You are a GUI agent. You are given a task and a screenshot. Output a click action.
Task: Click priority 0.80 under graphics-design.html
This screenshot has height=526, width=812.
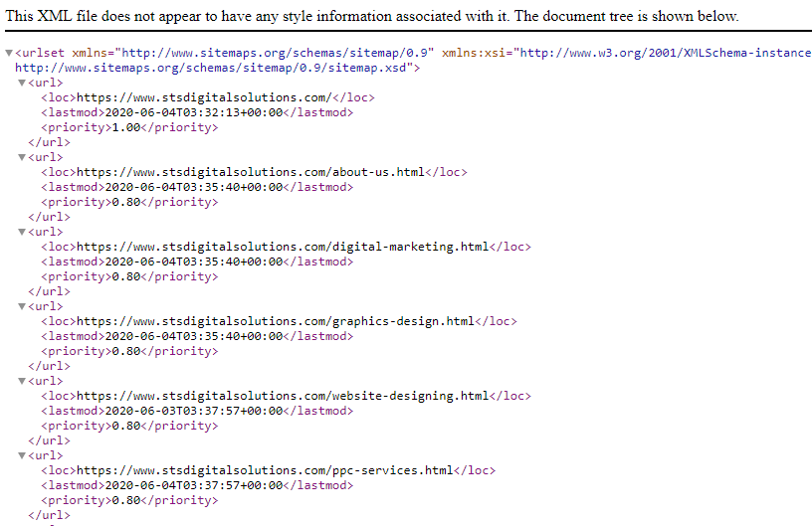(125, 351)
